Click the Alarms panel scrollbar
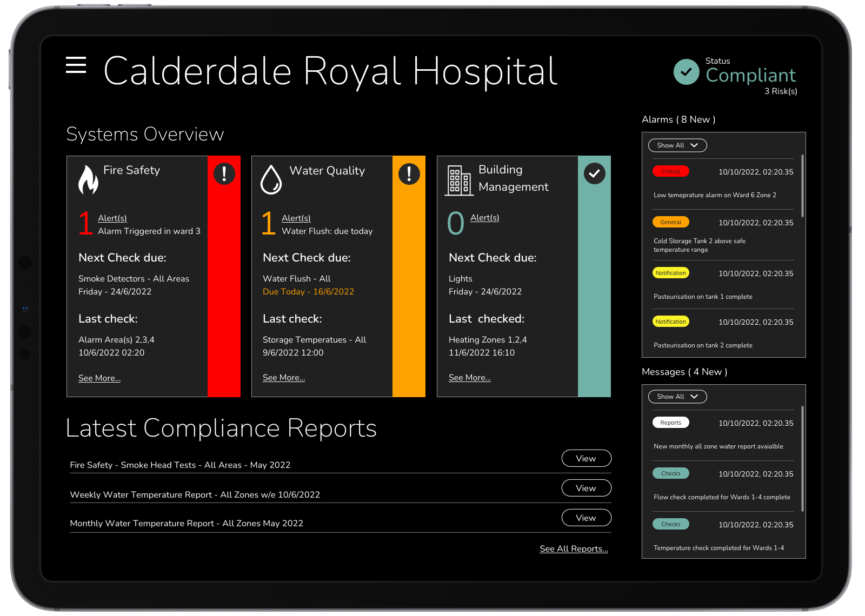Image resolution: width=865 pixels, height=616 pixels. click(x=802, y=186)
